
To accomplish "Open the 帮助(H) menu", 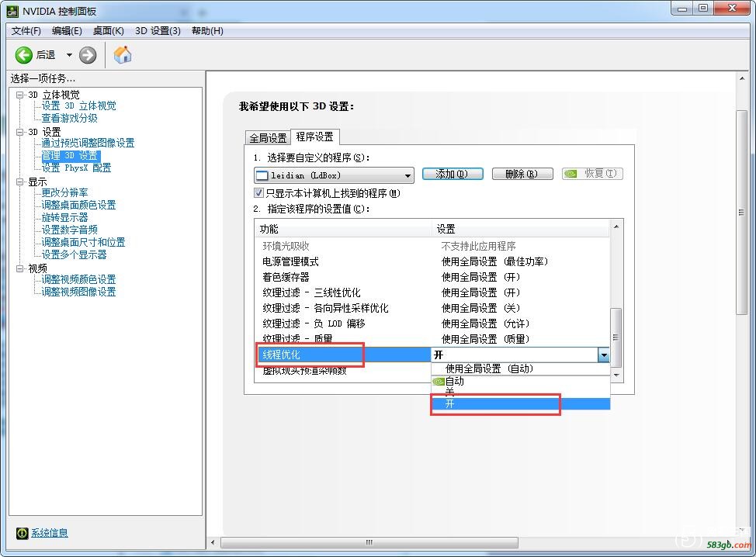I will coord(207,31).
